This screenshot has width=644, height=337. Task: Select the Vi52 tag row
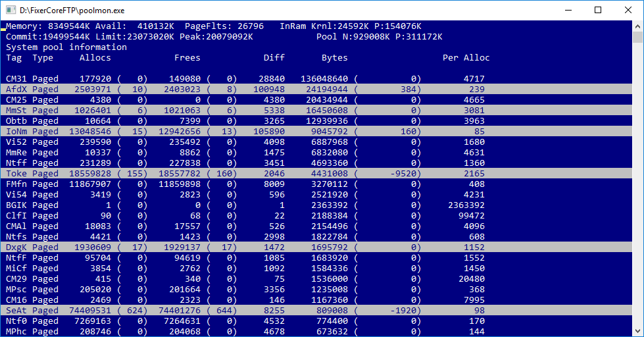click(316, 142)
